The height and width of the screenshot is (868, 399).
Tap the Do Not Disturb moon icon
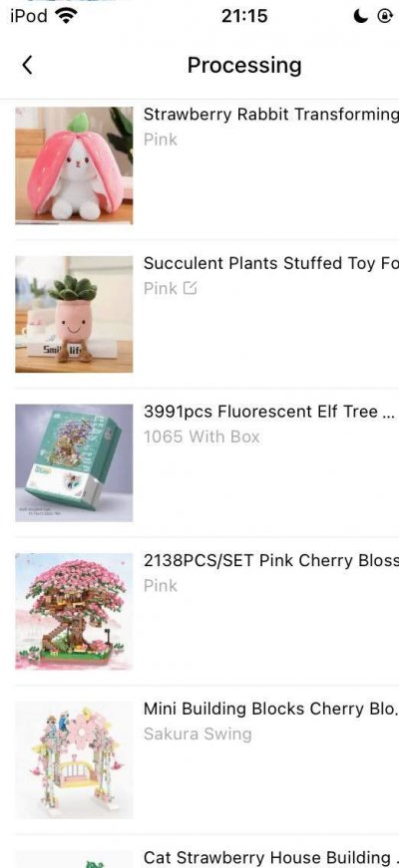coord(360,17)
